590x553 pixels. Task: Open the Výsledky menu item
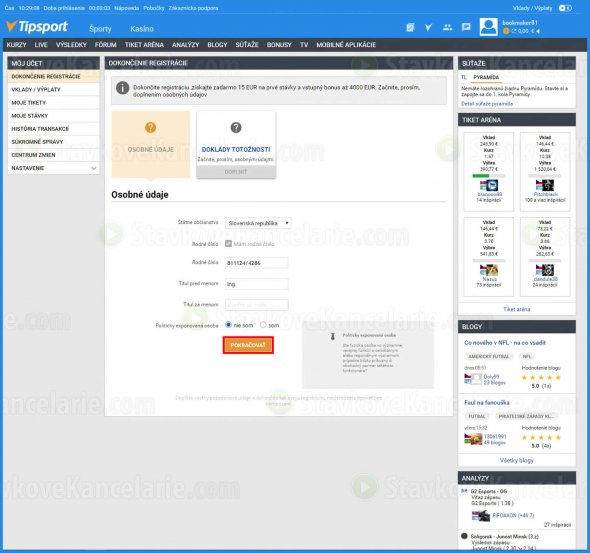pos(71,45)
